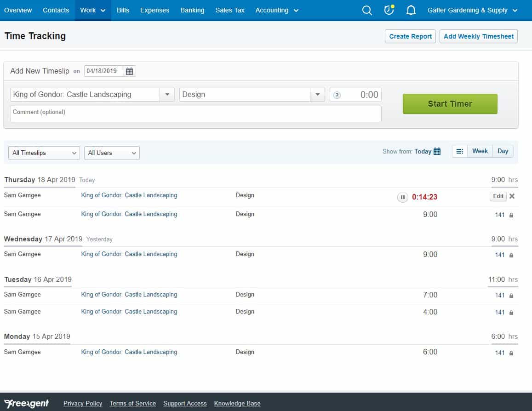This screenshot has height=411, width=532.
Task: Click the lock icon on Thursday 9:00 timeslip
Action: [x=511, y=215]
